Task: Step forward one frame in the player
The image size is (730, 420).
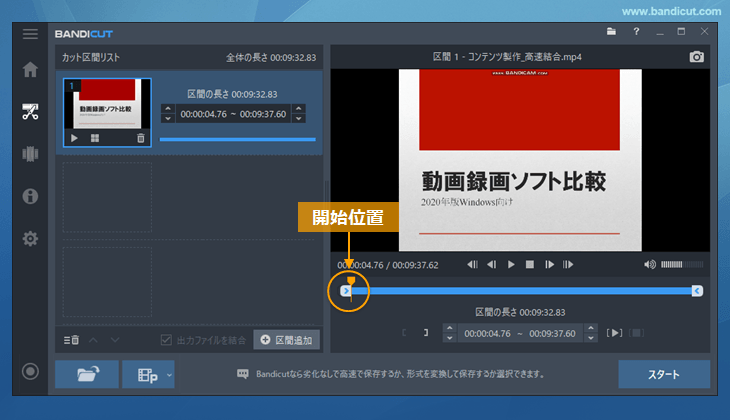Action: click(x=549, y=264)
